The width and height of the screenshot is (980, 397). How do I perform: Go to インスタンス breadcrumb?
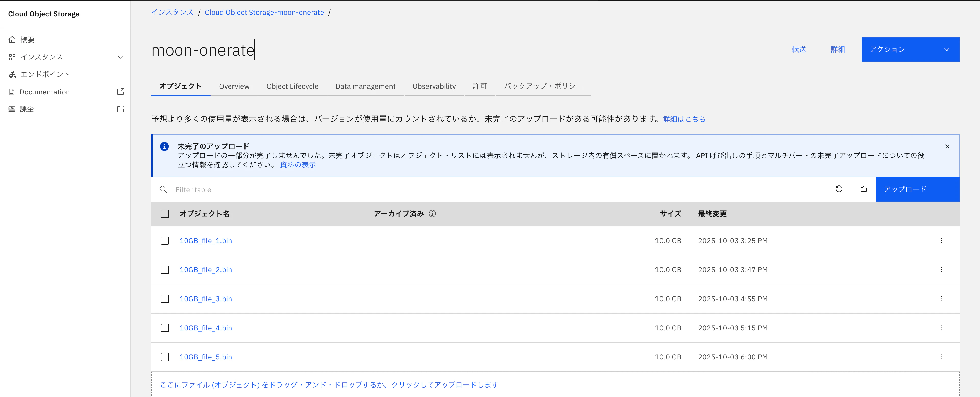[172, 12]
